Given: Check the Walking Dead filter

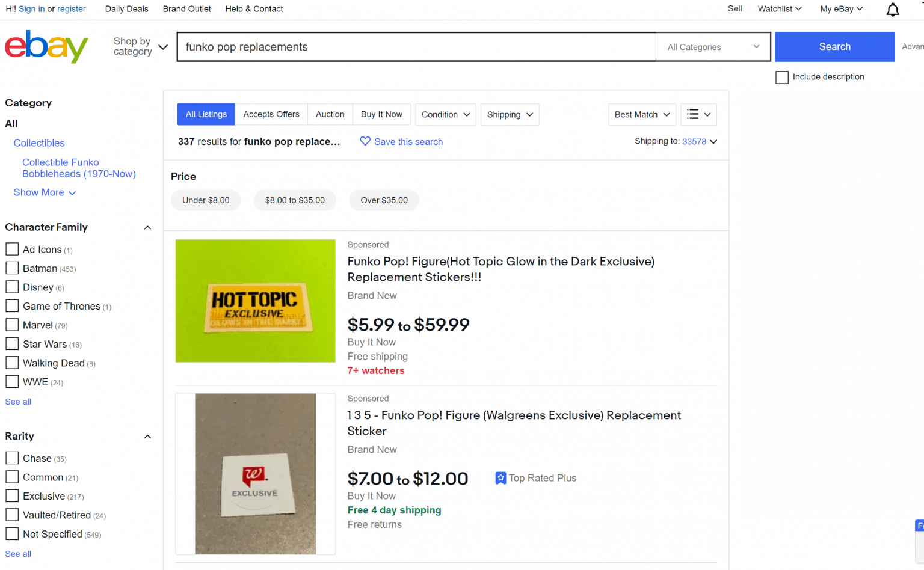Looking at the screenshot, I should click(12, 363).
